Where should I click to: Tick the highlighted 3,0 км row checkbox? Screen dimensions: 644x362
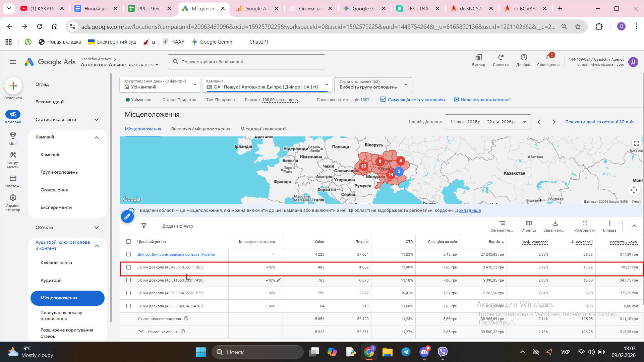pos(129,267)
